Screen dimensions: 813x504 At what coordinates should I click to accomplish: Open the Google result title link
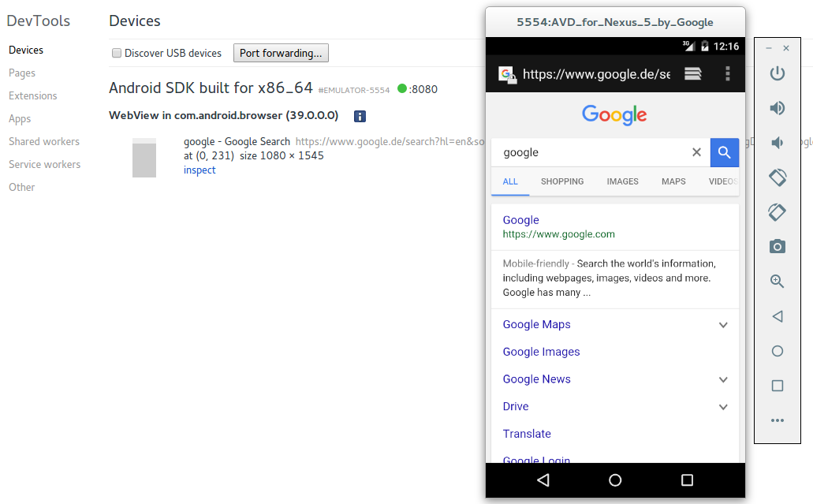click(521, 220)
